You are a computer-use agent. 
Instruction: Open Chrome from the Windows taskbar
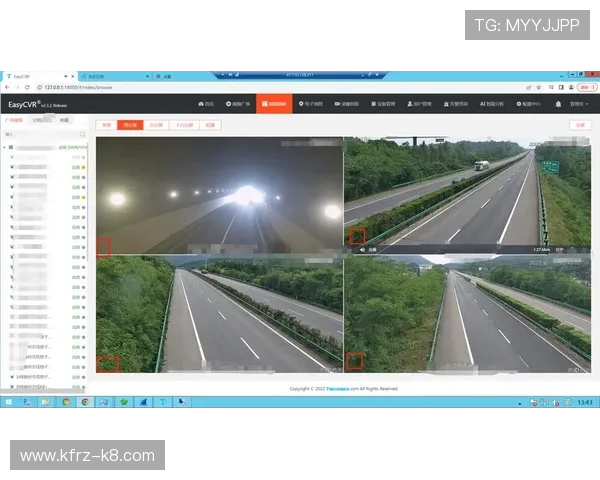tap(66, 401)
